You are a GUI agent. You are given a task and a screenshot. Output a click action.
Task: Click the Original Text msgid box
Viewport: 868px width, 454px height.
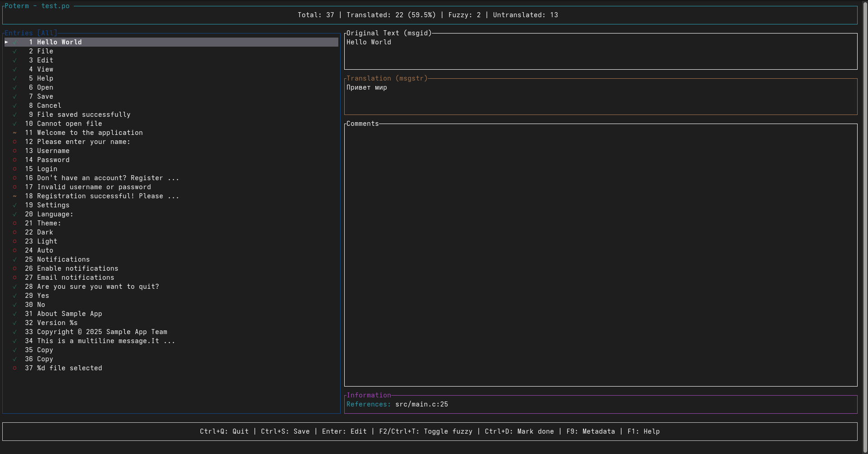point(601,51)
